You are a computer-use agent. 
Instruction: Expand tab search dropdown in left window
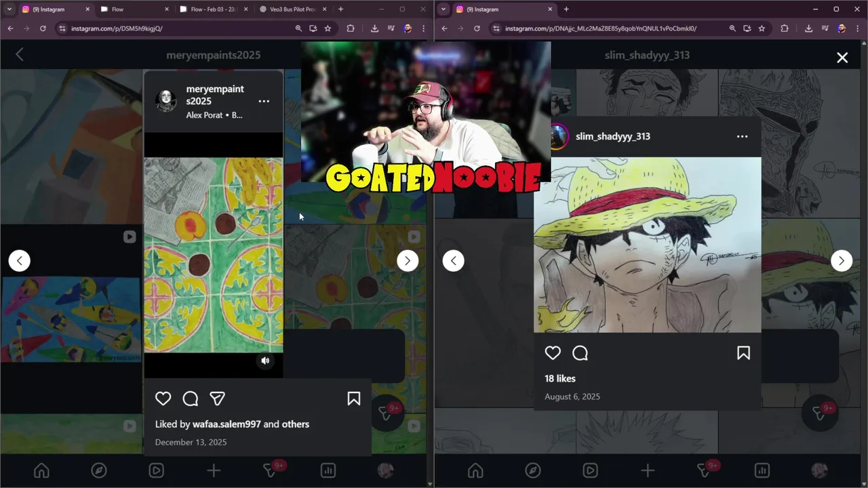point(9,9)
